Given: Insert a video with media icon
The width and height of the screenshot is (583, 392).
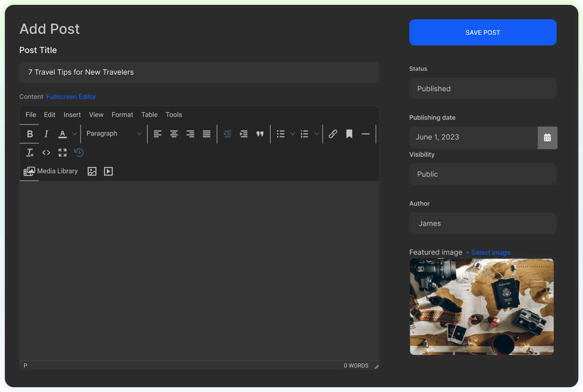Looking at the screenshot, I should (x=108, y=171).
